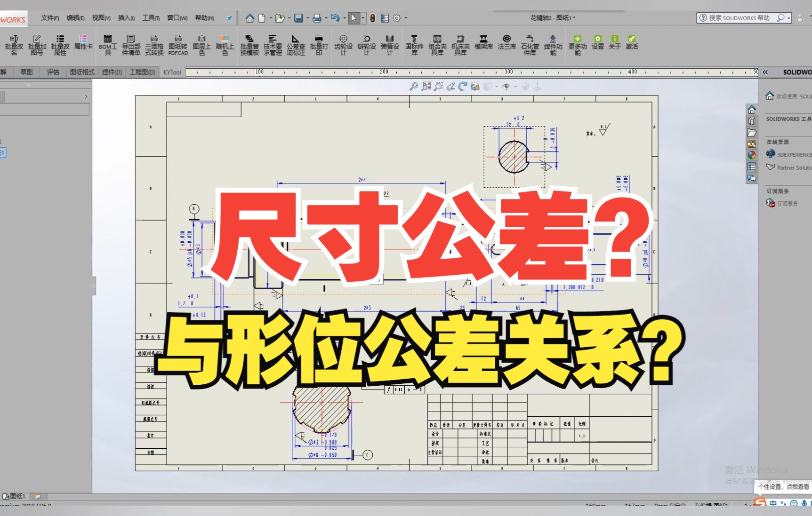Click the Select cursor tool
The height and width of the screenshot is (516, 812).
(x=354, y=18)
